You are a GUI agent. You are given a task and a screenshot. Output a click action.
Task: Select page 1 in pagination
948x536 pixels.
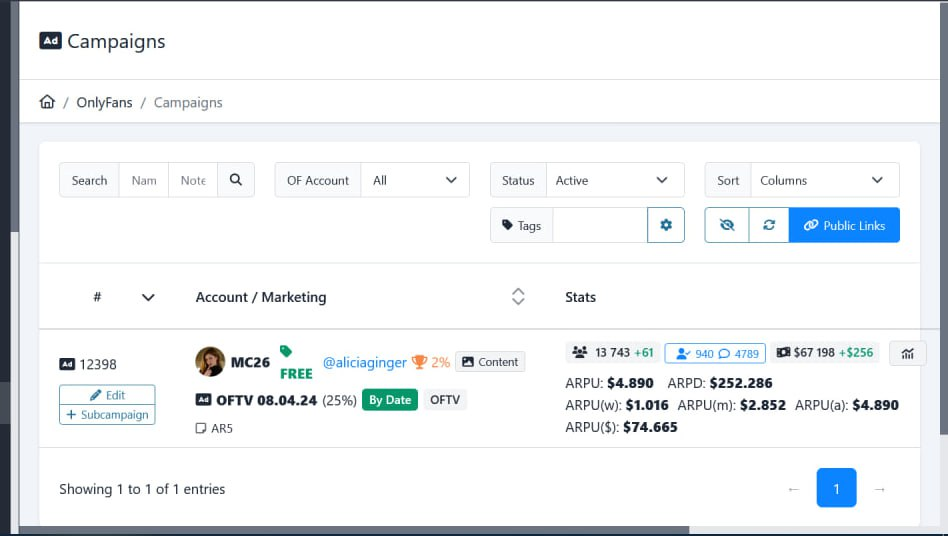click(x=836, y=489)
